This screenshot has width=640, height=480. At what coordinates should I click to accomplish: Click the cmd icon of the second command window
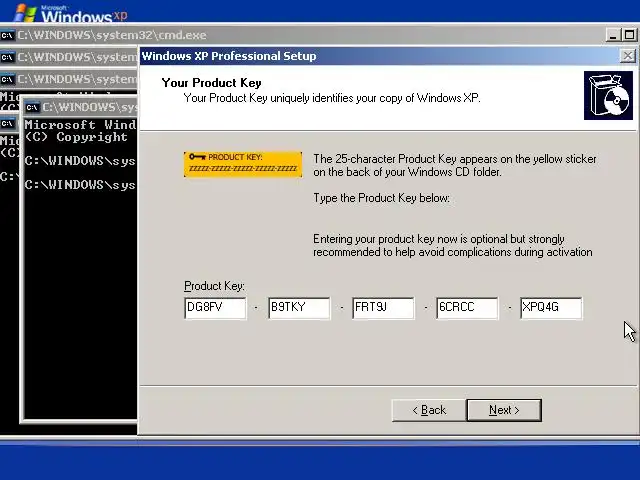coord(7,57)
